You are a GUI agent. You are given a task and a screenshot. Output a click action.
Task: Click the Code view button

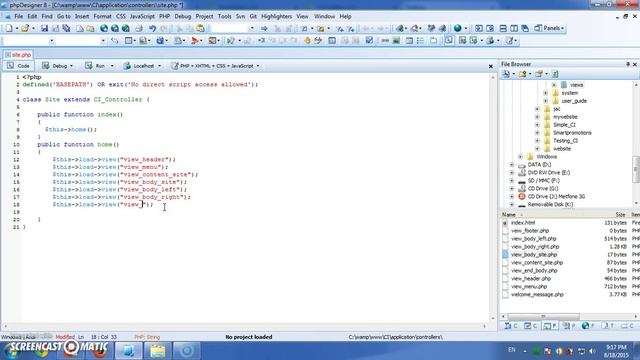pyautogui.click(x=18, y=66)
